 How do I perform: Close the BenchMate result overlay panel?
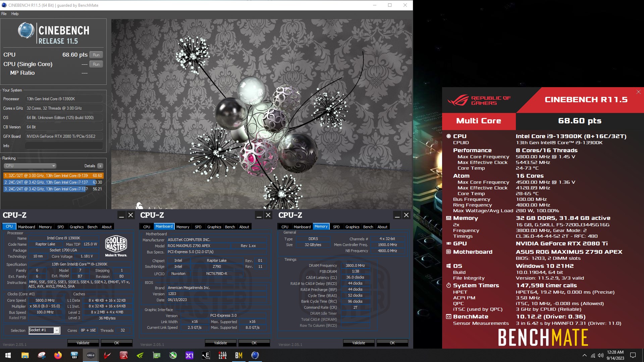coord(638,92)
